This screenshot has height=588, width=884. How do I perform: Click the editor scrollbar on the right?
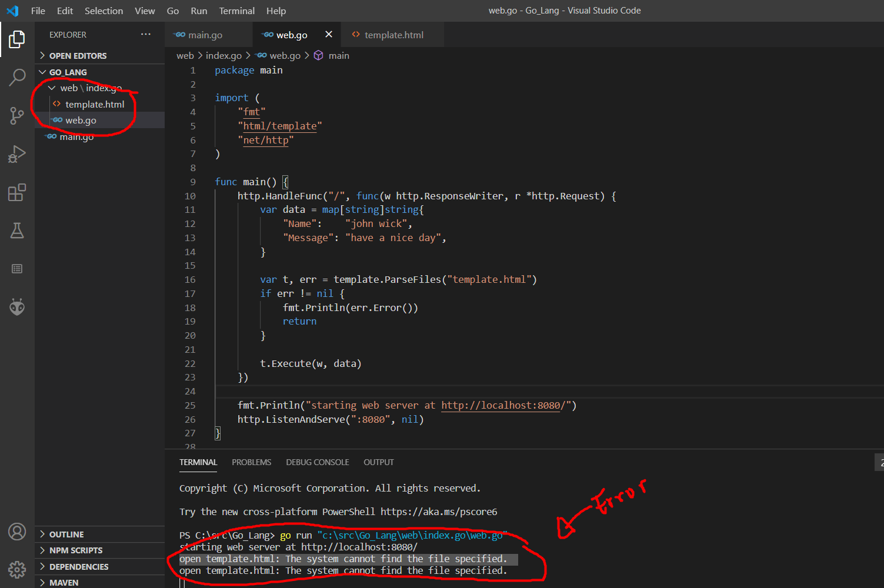coord(879,176)
